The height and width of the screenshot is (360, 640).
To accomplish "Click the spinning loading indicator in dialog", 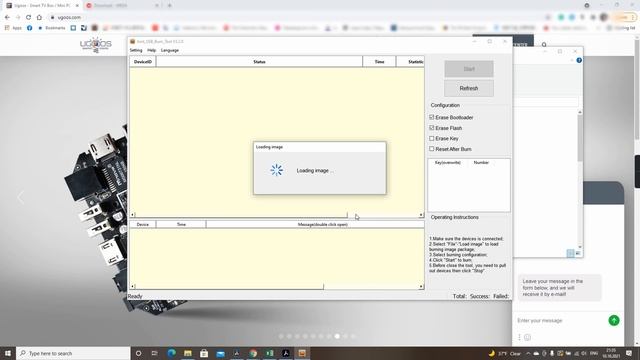I will (x=277, y=170).
